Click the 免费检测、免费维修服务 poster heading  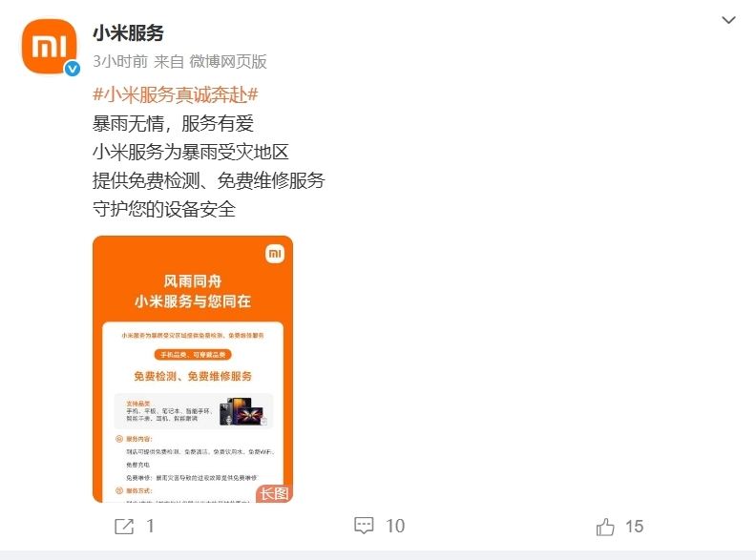193,376
